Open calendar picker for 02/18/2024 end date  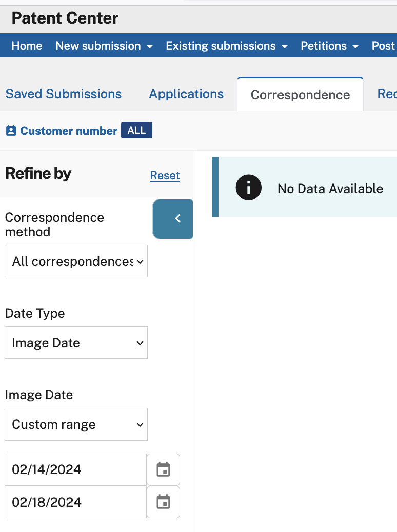coord(163,502)
